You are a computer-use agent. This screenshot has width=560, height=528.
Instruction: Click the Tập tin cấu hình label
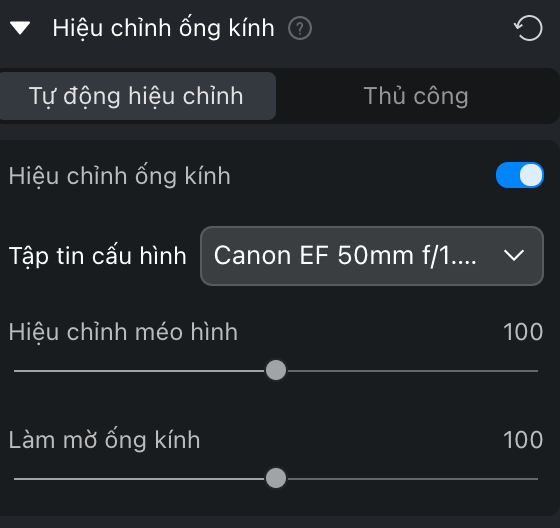click(x=98, y=256)
